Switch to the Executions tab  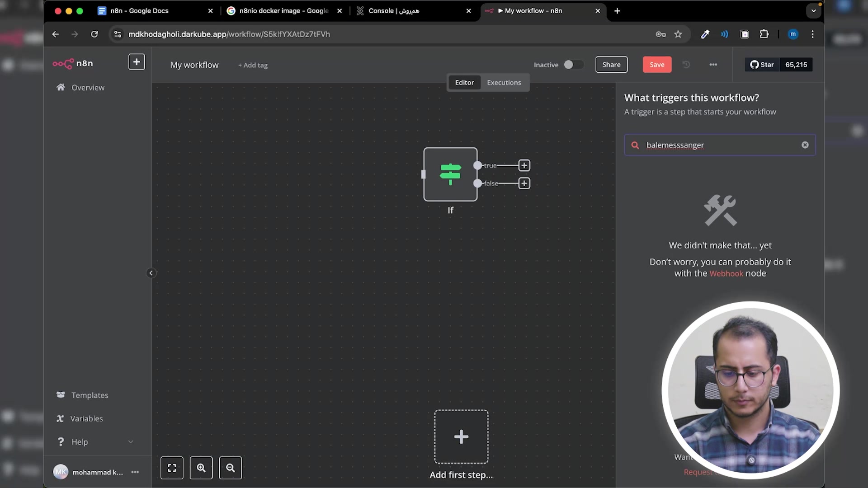click(x=504, y=82)
